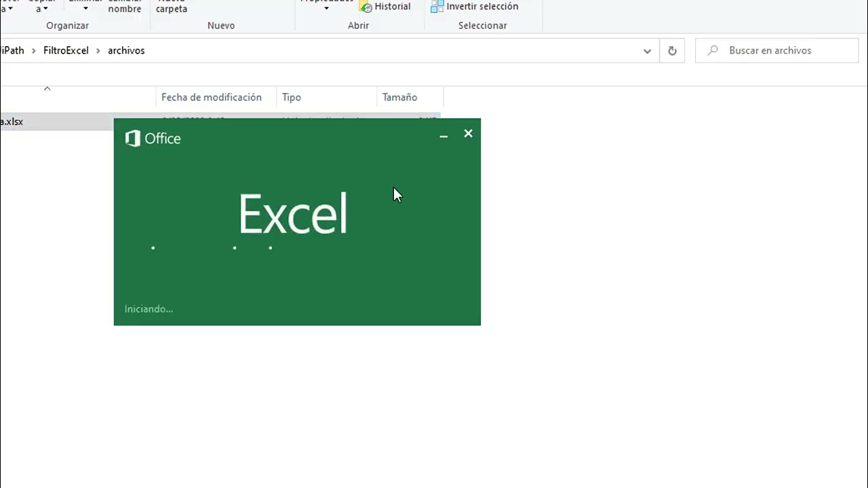The height and width of the screenshot is (488, 868).
Task: Click the Excel title on the splash
Action: 293,214
